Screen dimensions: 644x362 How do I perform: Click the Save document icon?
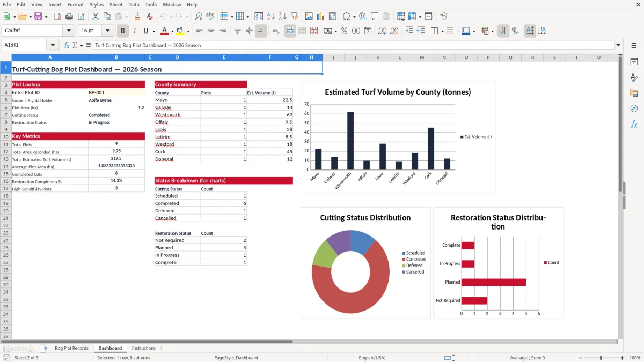[38, 17]
